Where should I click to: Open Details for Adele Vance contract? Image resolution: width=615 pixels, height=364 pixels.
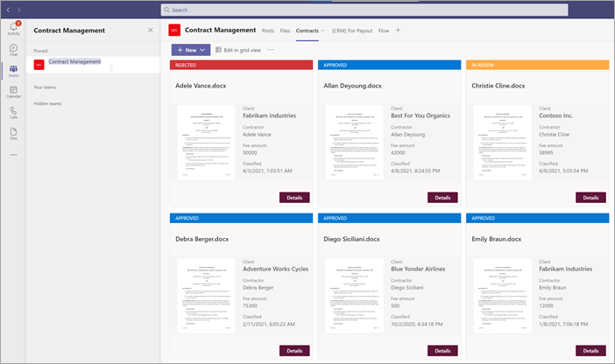(294, 198)
